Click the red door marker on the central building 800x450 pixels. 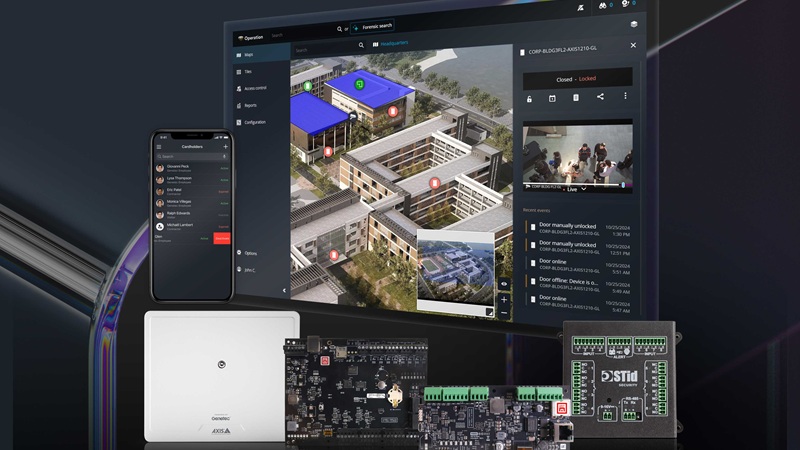434,183
